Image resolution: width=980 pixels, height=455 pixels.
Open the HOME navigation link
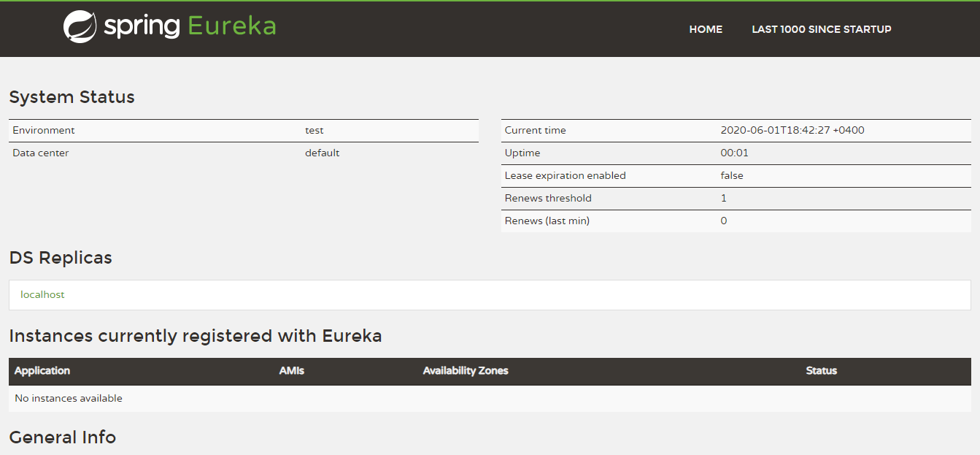coord(706,29)
